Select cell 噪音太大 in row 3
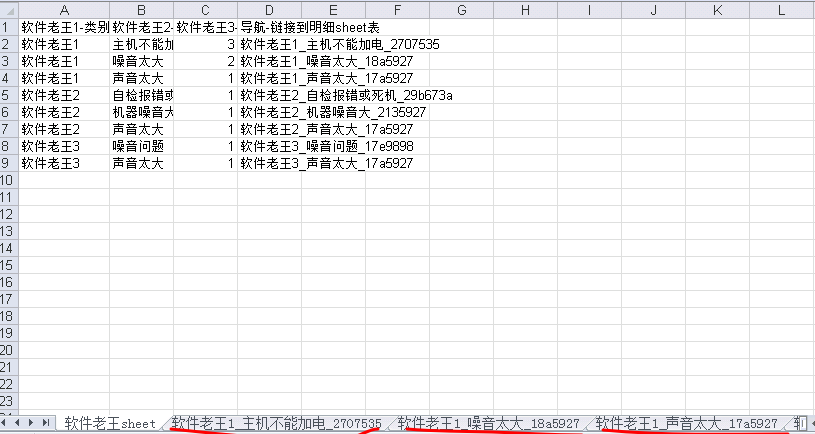This screenshot has height=434, width=815. tap(141, 61)
